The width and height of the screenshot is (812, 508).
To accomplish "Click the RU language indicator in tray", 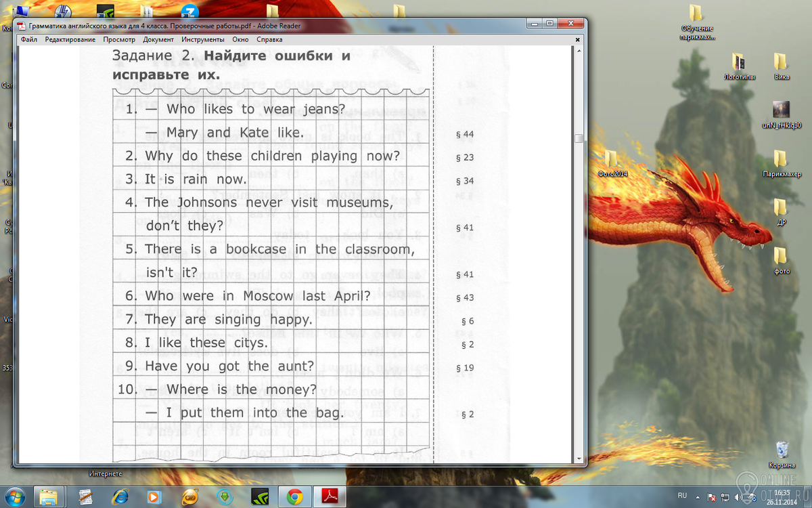I will coord(682,495).
